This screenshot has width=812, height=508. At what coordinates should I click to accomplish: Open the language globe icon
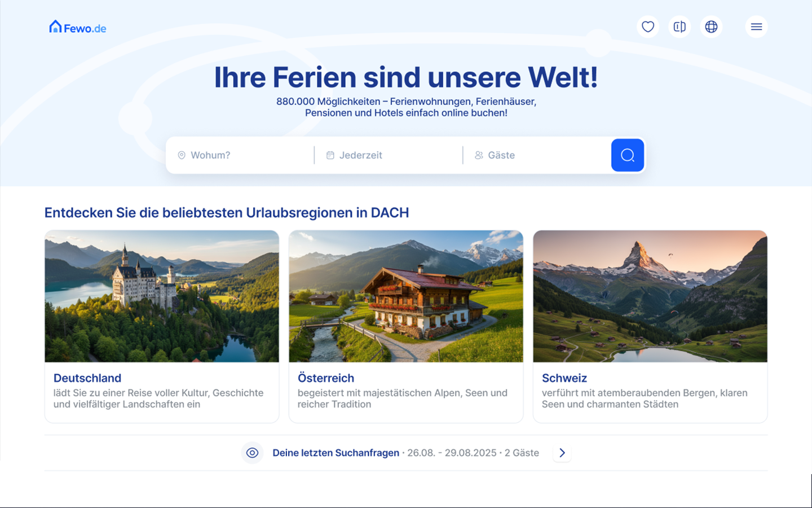711,27
